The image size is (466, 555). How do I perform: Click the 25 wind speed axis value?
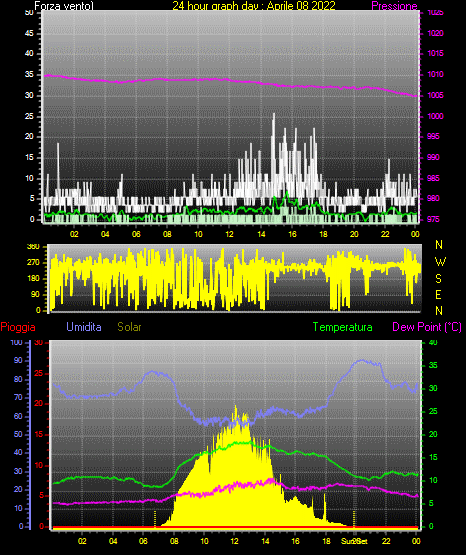[29, 116]
